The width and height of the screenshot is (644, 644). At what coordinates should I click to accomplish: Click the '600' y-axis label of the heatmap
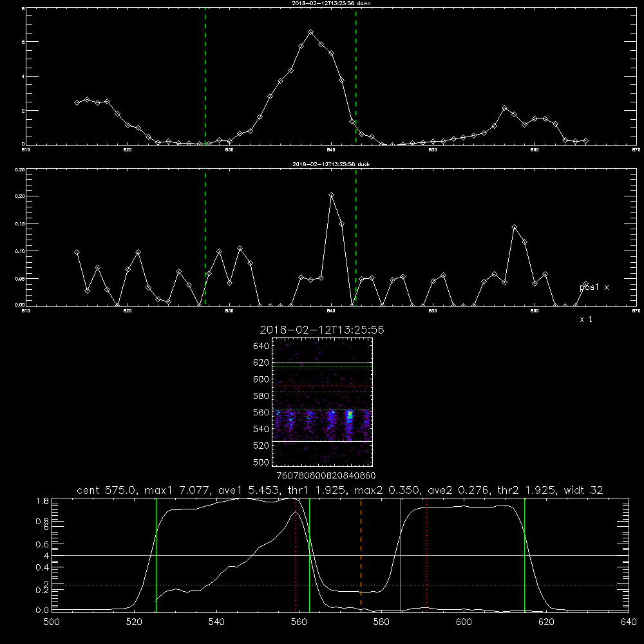point(261,379)
